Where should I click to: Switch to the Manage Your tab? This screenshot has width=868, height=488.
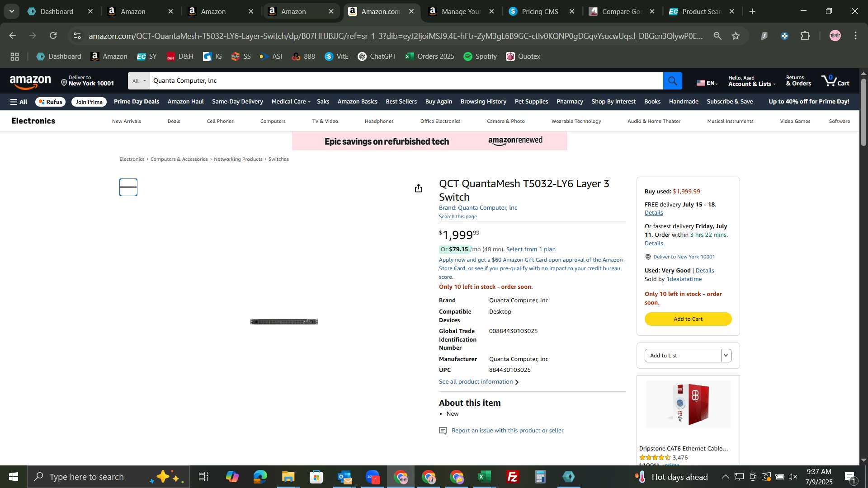pyautogui.click(x=462, y=11)
